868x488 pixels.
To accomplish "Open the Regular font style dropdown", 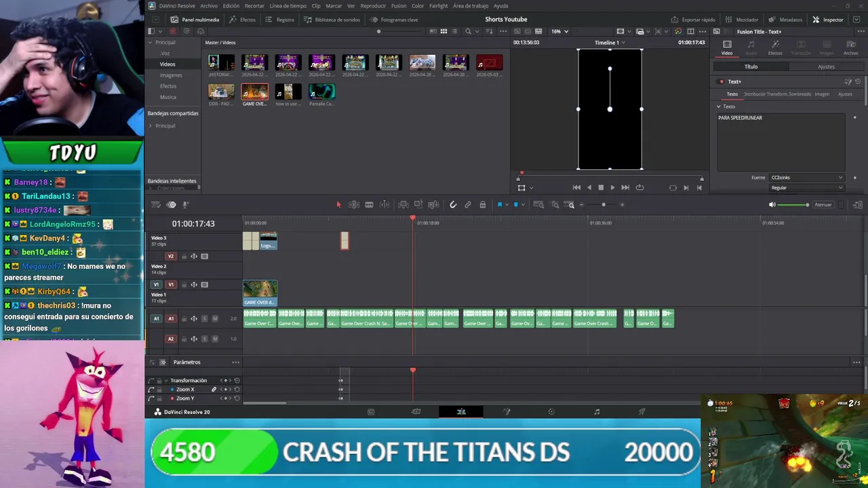I will point(806,188).
